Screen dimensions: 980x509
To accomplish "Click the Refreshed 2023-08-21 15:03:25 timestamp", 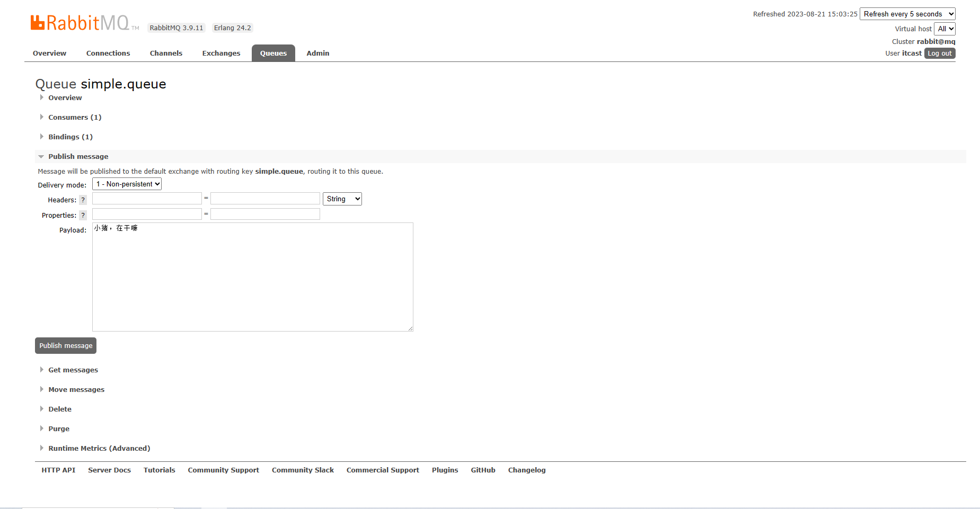I will tap(805, 14).
